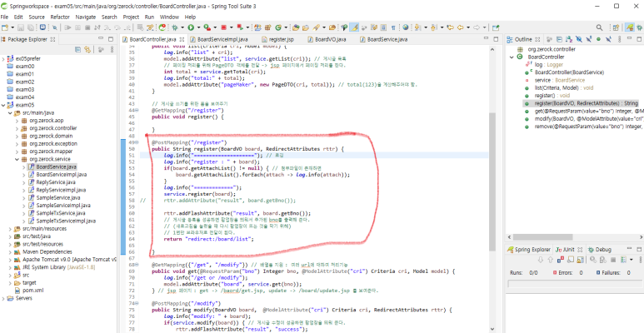The width and height of the screenshot is (644, 333).
Task: Click the web browser globe icon
Action: pos(406,27)
